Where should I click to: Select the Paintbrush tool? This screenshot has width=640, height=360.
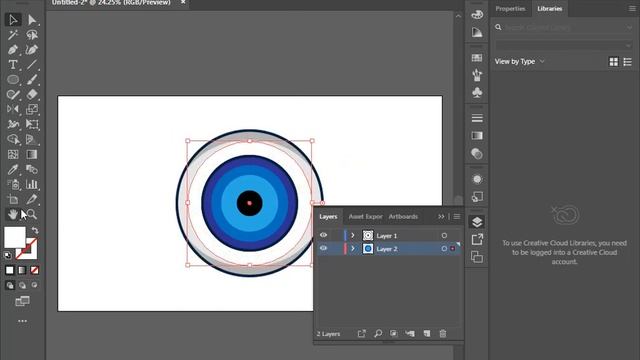click(32, 80)
